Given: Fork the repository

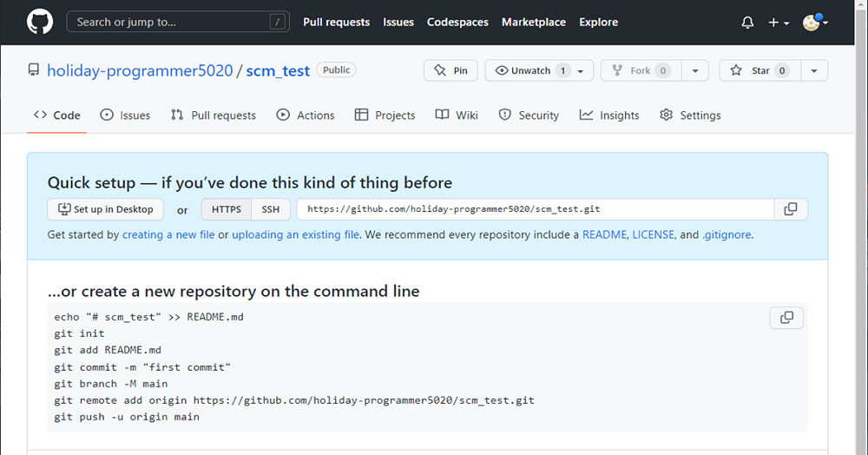Looking at the screenshot, I should pyautogui.click(x=641, y=70).
